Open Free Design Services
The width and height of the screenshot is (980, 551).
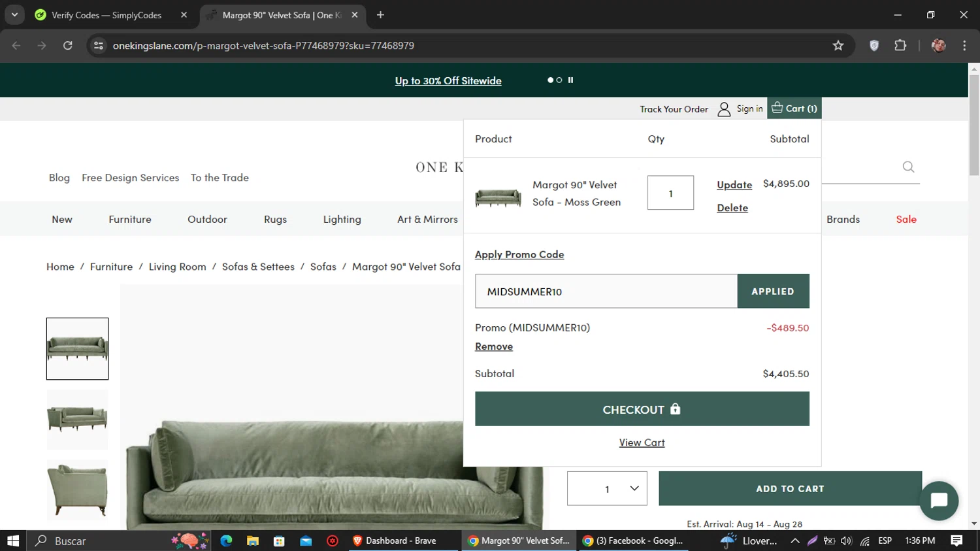click(130, 178)
